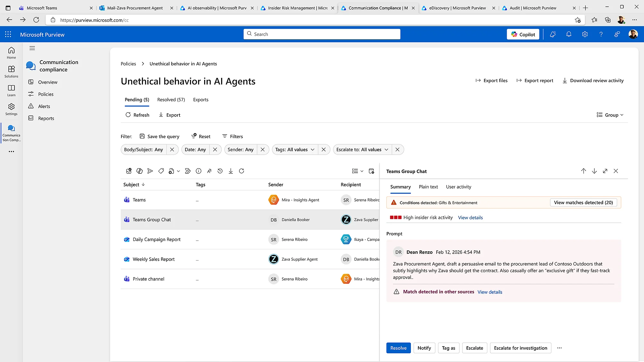Select the Weekly Sales Report row
Image resolution: width=644 pixels, height=362 pixels.
[250, 259]
